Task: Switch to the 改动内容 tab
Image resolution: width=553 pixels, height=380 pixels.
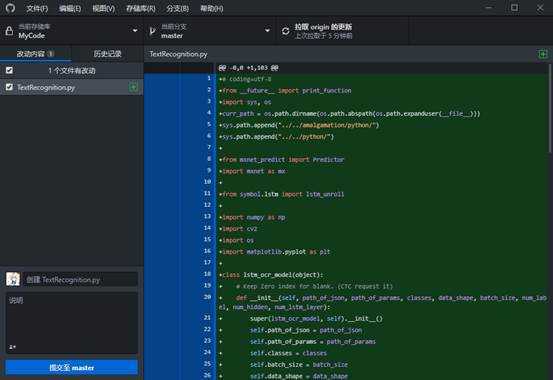Action: pos(36,54)
